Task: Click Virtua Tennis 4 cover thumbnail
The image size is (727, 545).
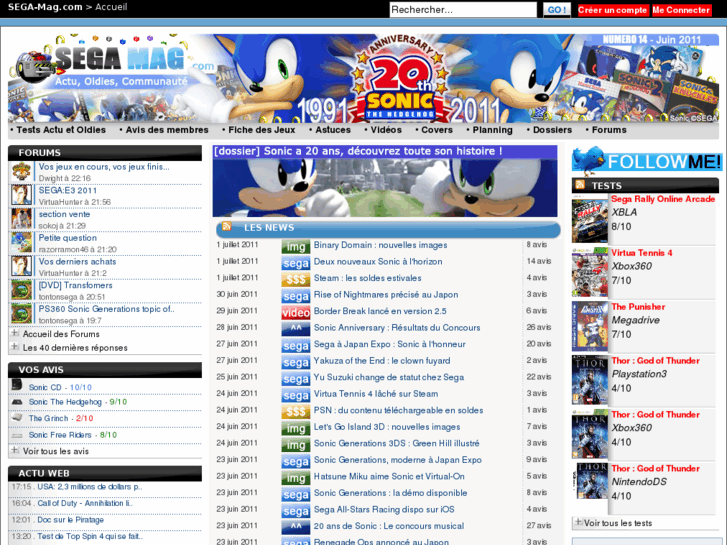Action: (589, 272)
